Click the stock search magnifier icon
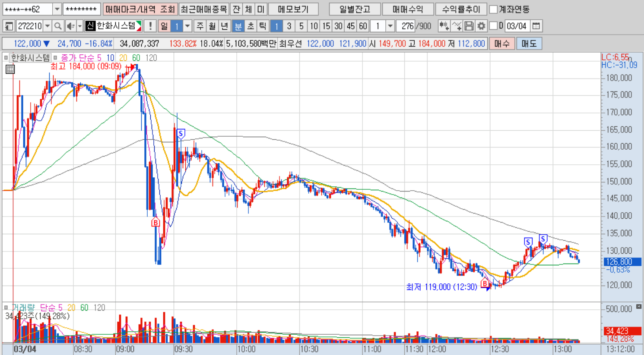The image size is (644, 355). (58, 26)
